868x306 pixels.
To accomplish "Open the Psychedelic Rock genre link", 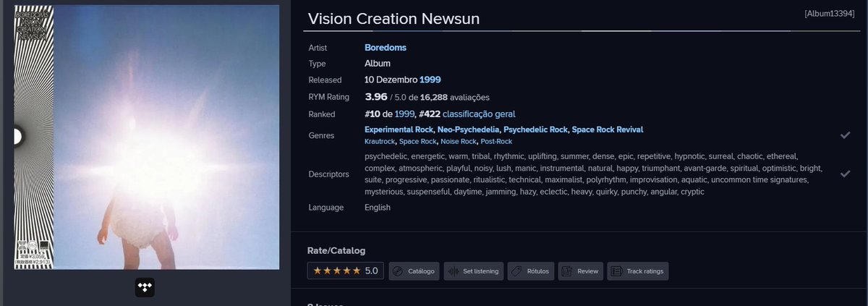I will coord(535,129).
